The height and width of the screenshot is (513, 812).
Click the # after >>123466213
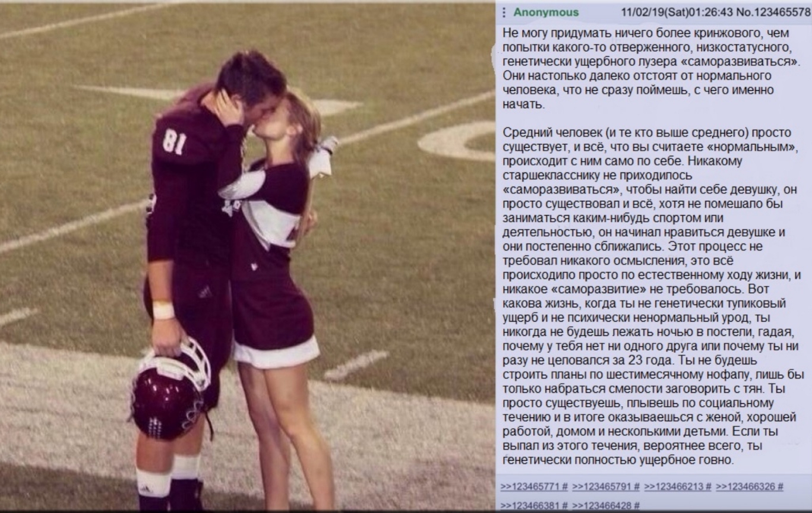point(708,487)
